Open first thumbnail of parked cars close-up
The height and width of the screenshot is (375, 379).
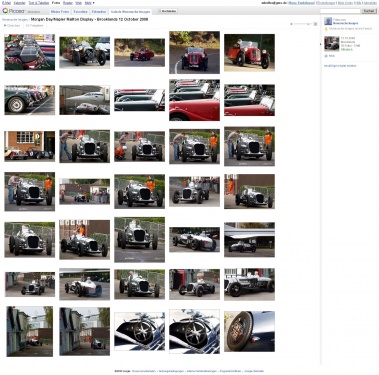tap(30, 52)
